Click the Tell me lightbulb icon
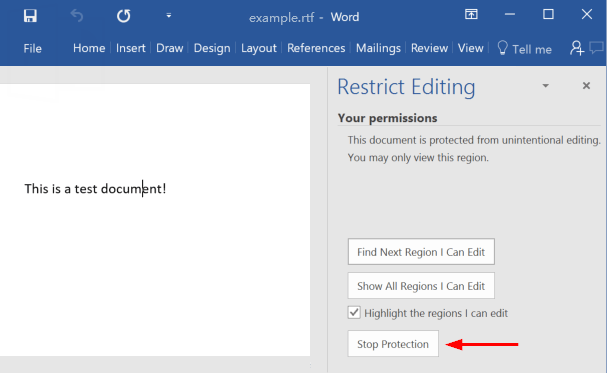 (x=502, y=48)
